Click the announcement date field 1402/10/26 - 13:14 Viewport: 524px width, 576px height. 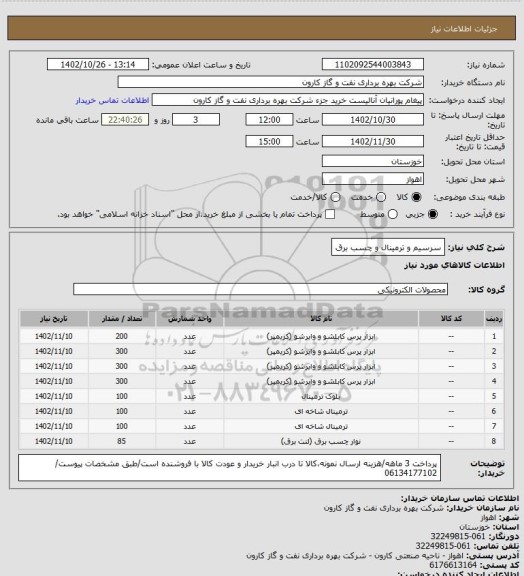(x=98, y=64)
